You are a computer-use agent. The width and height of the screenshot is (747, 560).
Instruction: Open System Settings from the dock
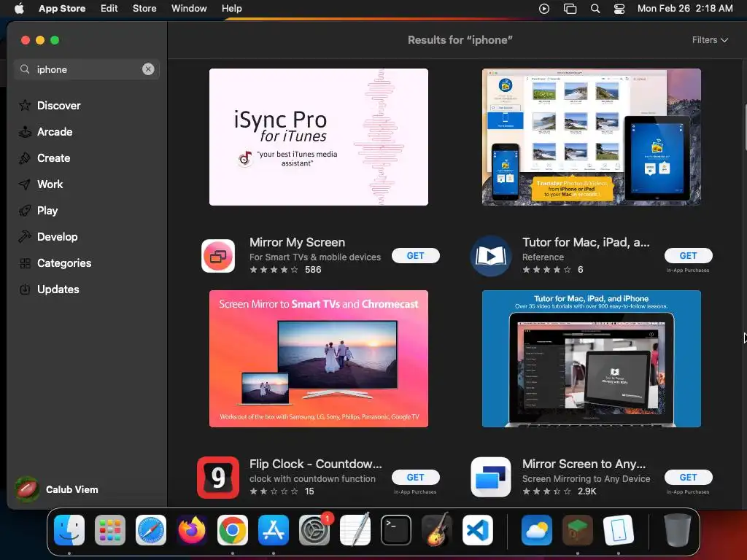point(314,530)
